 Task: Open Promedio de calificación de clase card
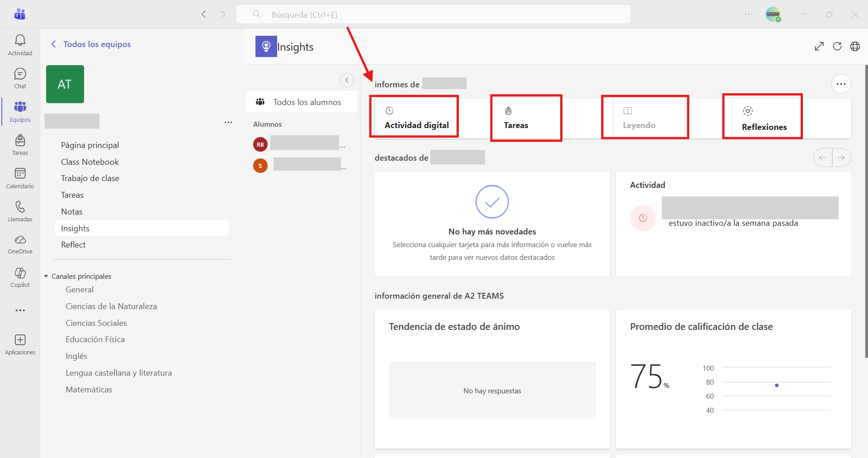(x=733, y=379)
